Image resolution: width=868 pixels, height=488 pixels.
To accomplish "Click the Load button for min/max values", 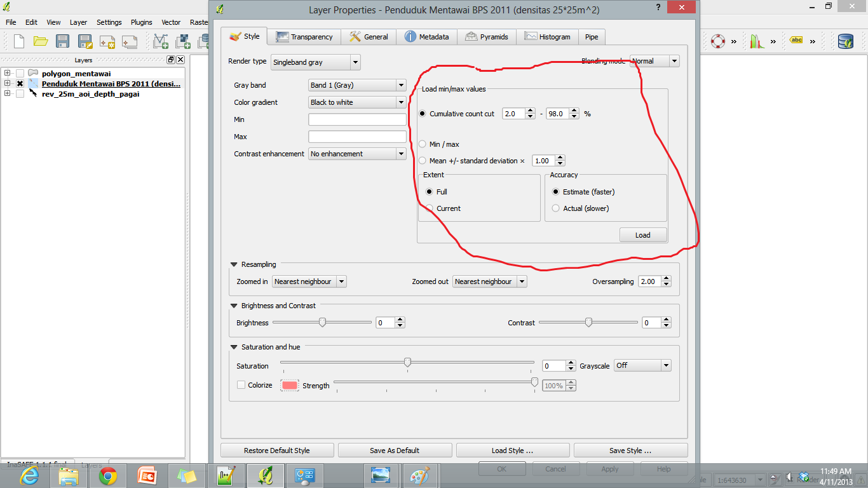I will pos(642,235).
